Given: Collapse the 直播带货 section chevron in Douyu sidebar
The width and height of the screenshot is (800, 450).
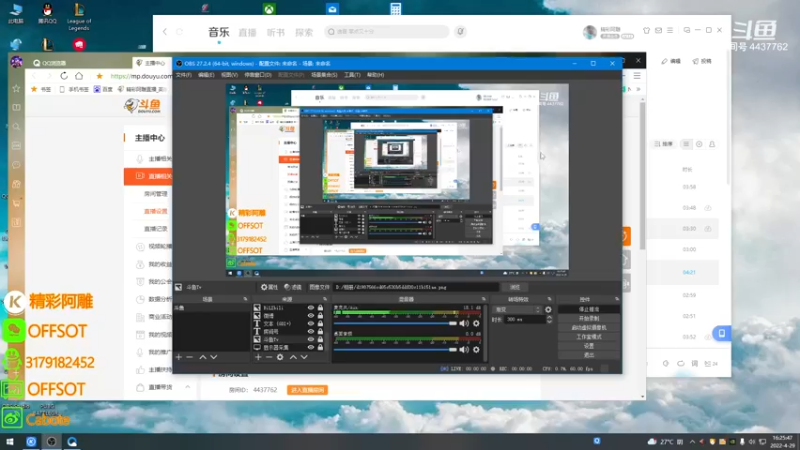Looking at the screenshot, I should pyautogui.click(x=188, y=387).
